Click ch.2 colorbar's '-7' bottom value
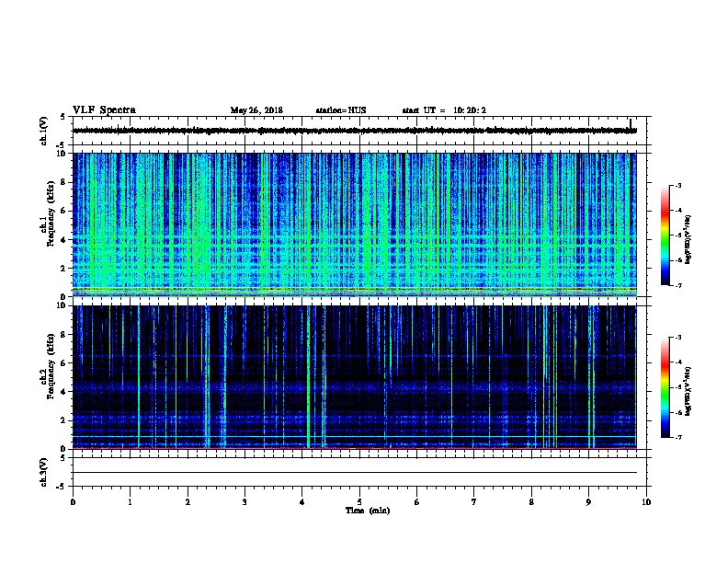 678,437
